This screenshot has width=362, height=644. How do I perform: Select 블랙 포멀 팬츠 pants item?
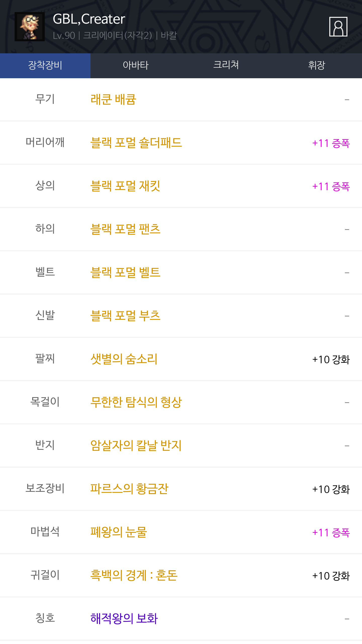click(125, 229)
